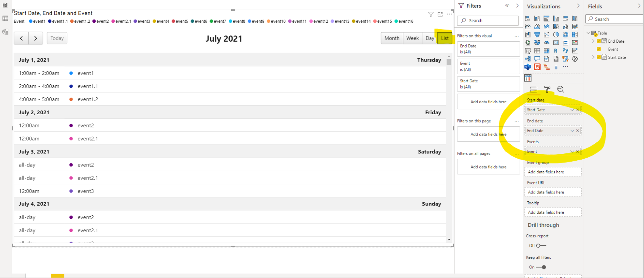Click the Filters pane search box
Screen dimensions: 644x278
[488, 21]
